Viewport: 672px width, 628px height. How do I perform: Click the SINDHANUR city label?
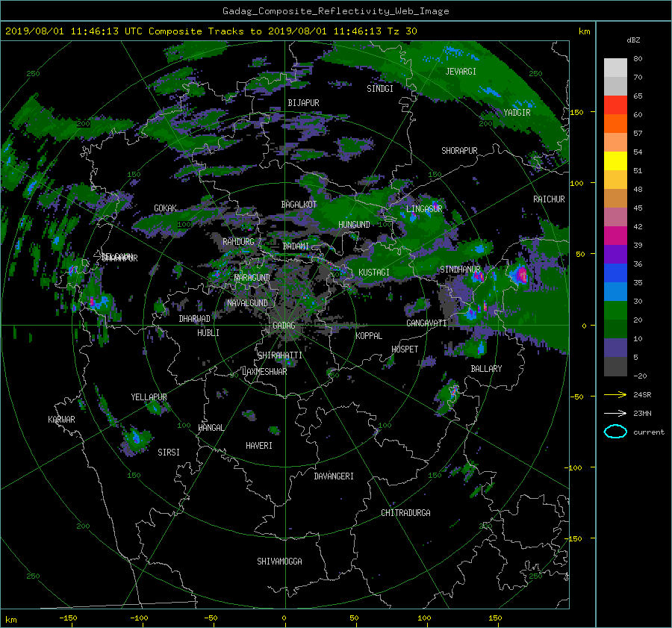(x=460, y=270)
